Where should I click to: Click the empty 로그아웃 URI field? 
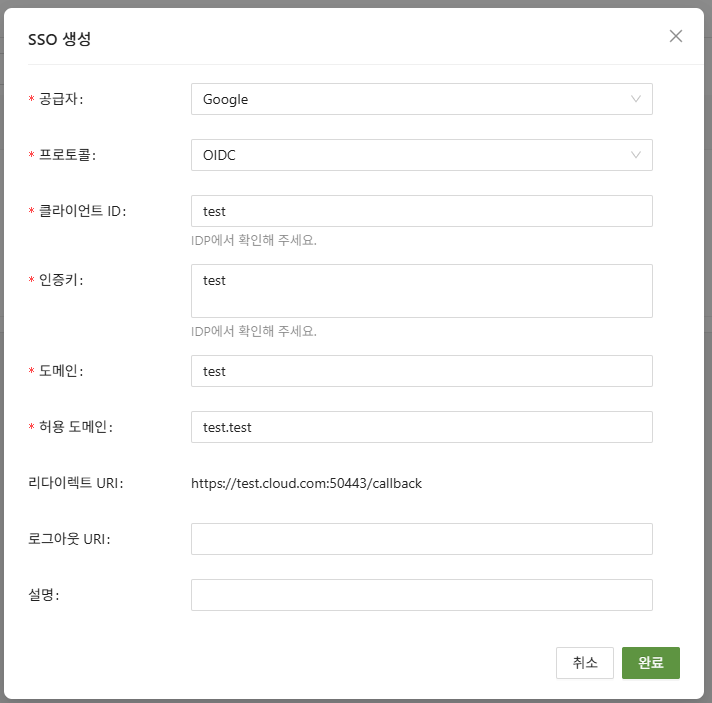[x=421, y=539]
